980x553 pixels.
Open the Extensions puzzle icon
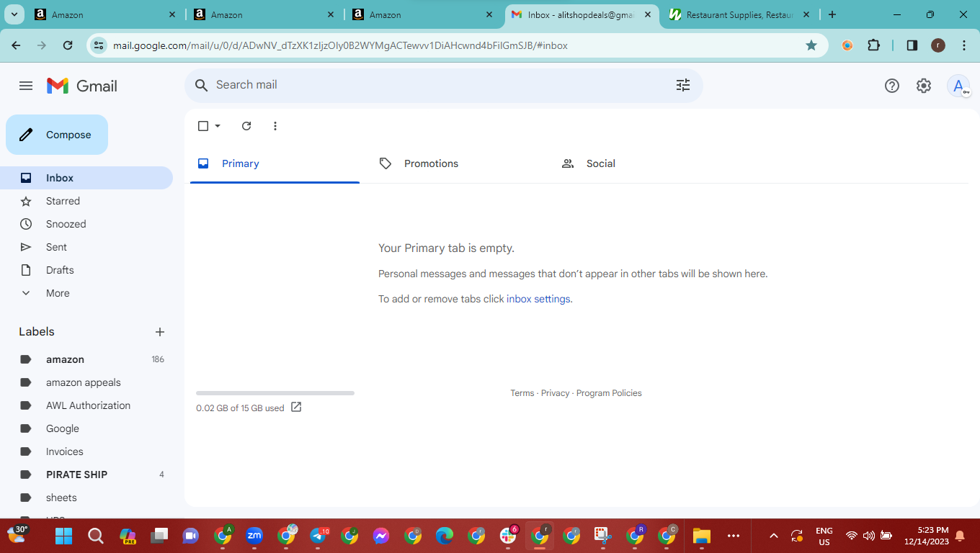tap(873, 45)
